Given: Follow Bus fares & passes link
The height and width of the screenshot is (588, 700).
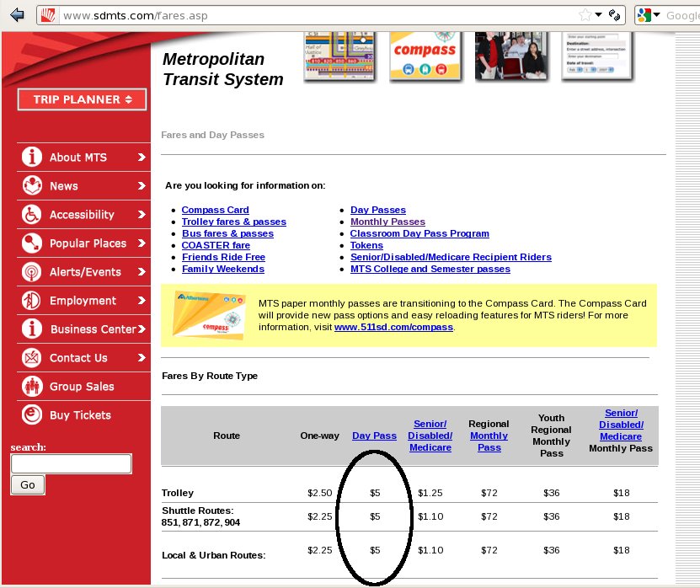Looking at the screenshot, I should click(227, 233).
